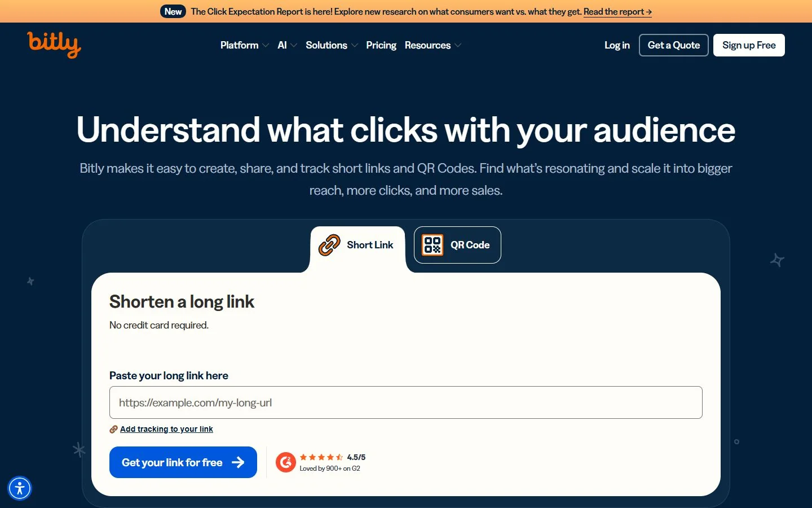Click the QR code icon on QR Code tab

[433, 245]
